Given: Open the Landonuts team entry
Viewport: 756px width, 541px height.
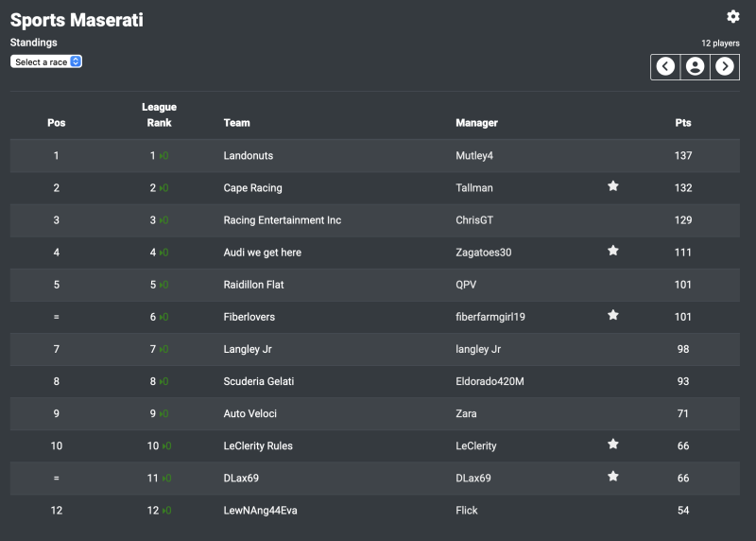Looking at the screenshot, I should coord(249,155).
